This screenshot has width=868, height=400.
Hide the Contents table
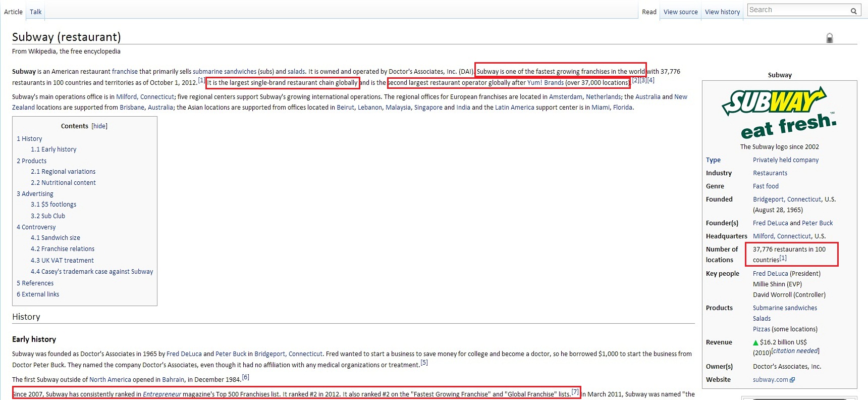point(99,126)
